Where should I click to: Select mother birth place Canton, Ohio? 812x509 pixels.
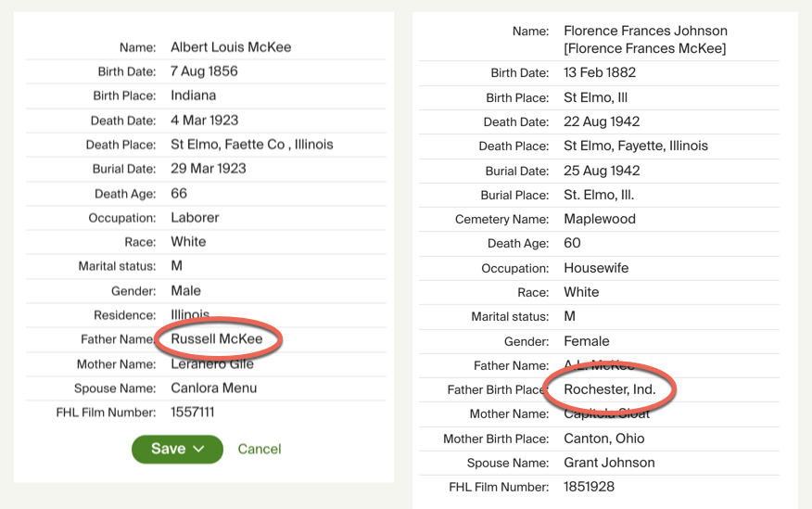coord(603,439)
